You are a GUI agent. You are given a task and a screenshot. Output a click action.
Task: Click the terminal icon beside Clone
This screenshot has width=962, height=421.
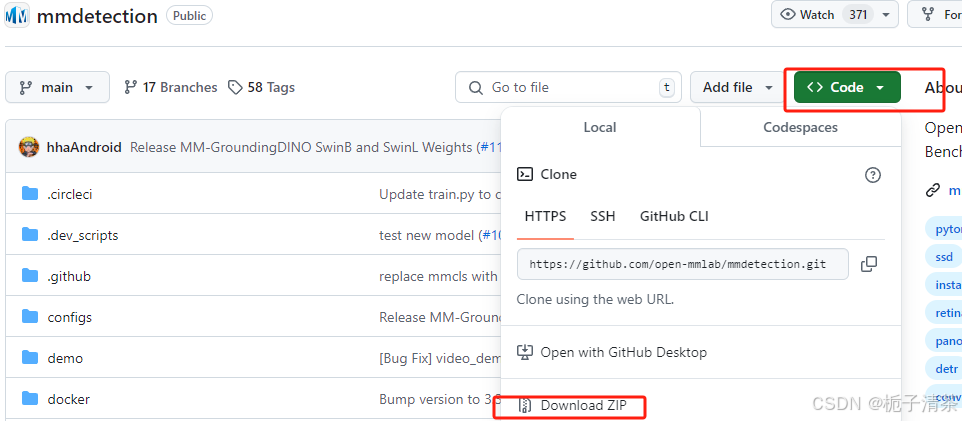point(525,174)
